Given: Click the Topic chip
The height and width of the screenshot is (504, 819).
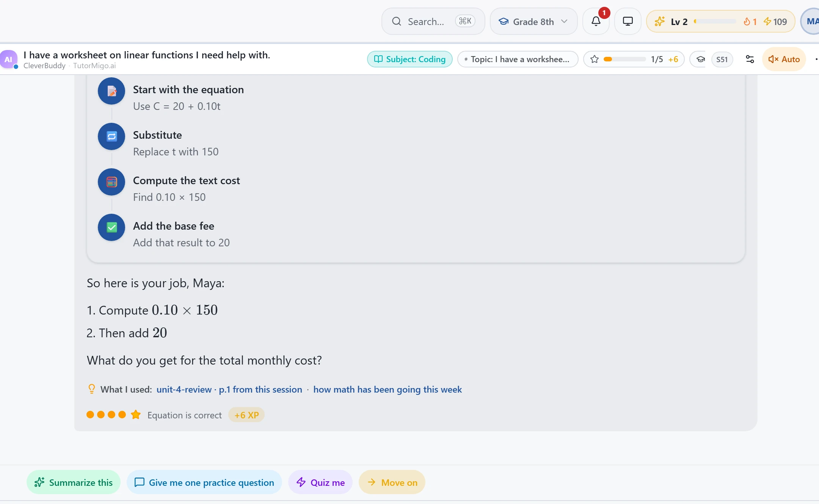Looking at the screenshot, I should tap(518, 59).
